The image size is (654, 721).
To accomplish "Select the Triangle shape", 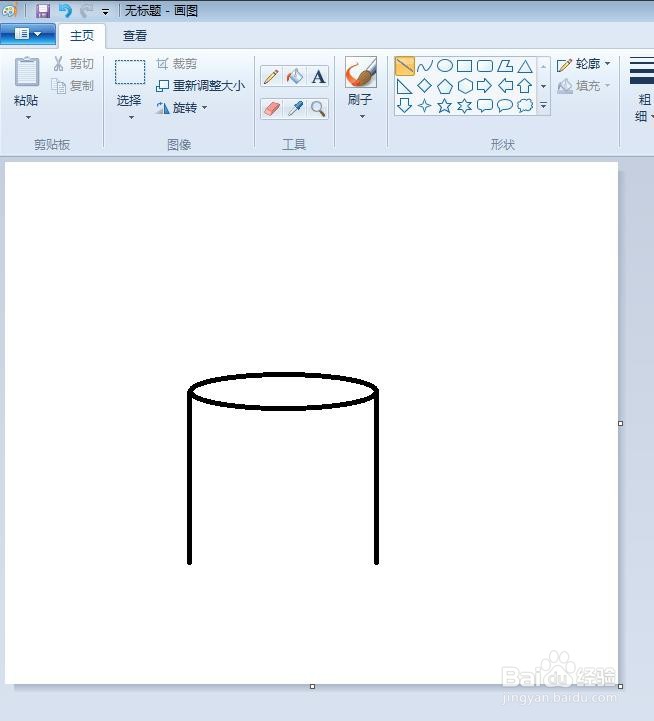I will tap(525, 66).
